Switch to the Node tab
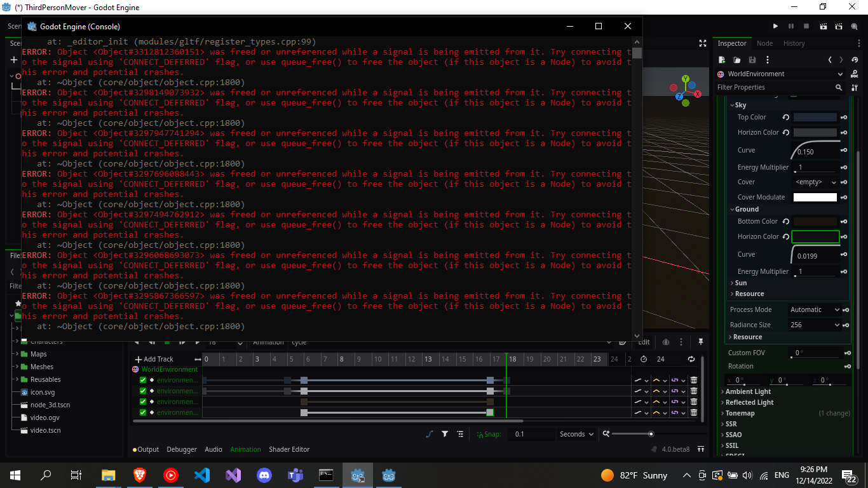868x488 pixels. click(764, 43)
